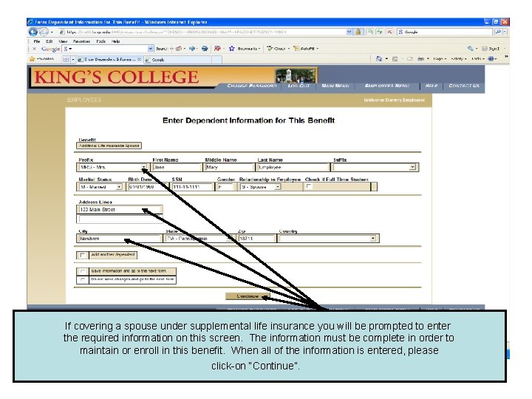Click the Gender input field
This screenshot has height=399, width=532.
coord(226,187)
